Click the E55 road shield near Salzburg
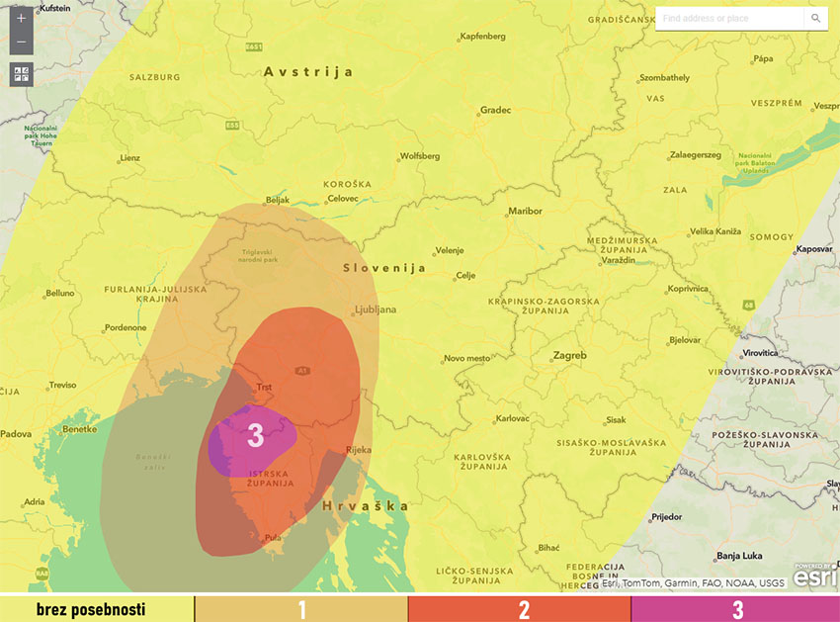Image resolution: width=840 pixels, height=622 pixels. (x=232, y=125)
